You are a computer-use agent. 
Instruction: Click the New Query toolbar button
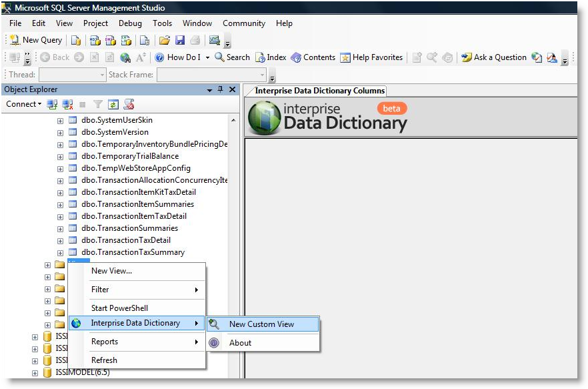tap(36, 40)
